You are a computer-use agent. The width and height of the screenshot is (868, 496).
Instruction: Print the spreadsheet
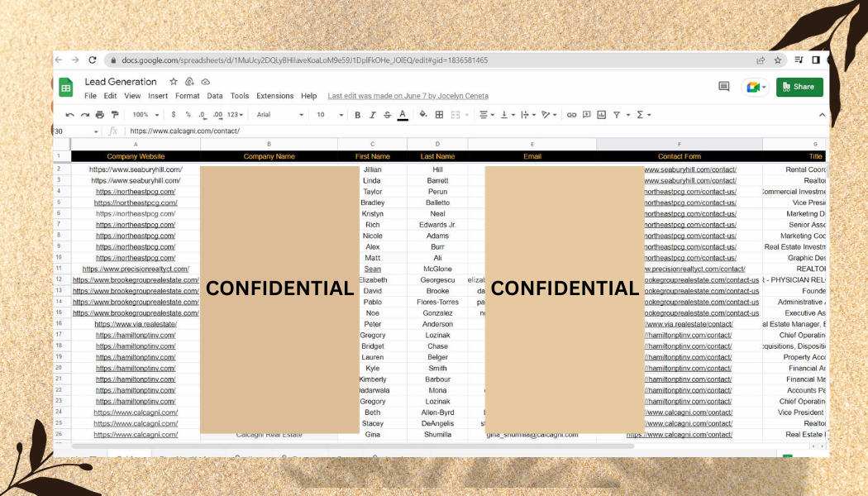click(100, 115)
